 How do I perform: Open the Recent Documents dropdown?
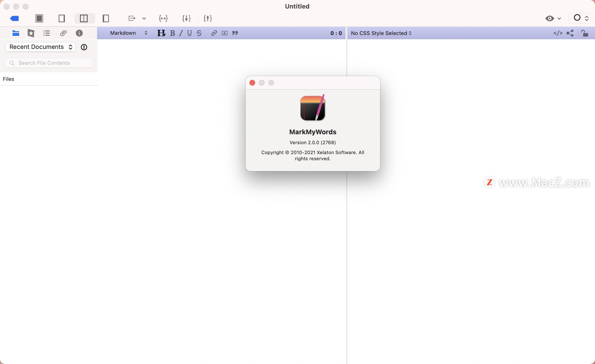(x=41, y=47)
